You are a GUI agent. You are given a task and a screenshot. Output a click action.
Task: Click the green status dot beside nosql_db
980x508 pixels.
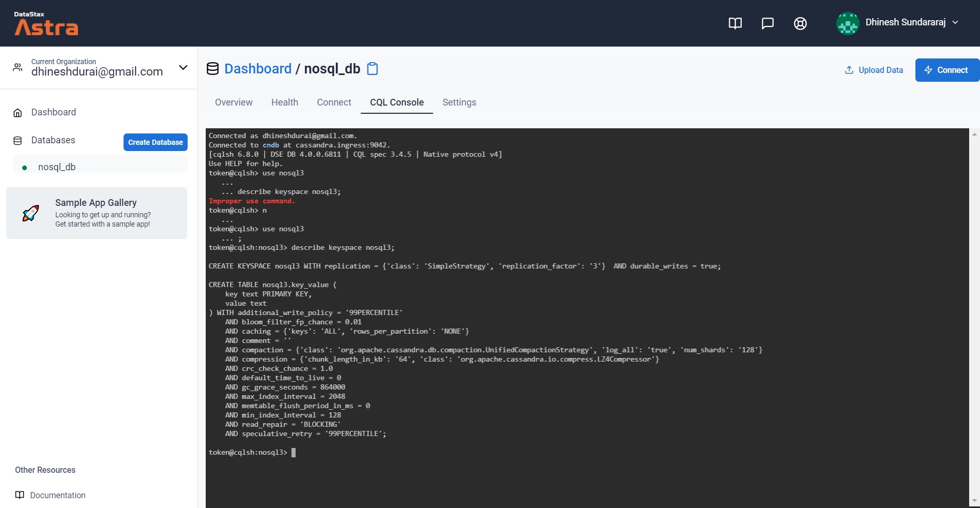click(24, 167)
